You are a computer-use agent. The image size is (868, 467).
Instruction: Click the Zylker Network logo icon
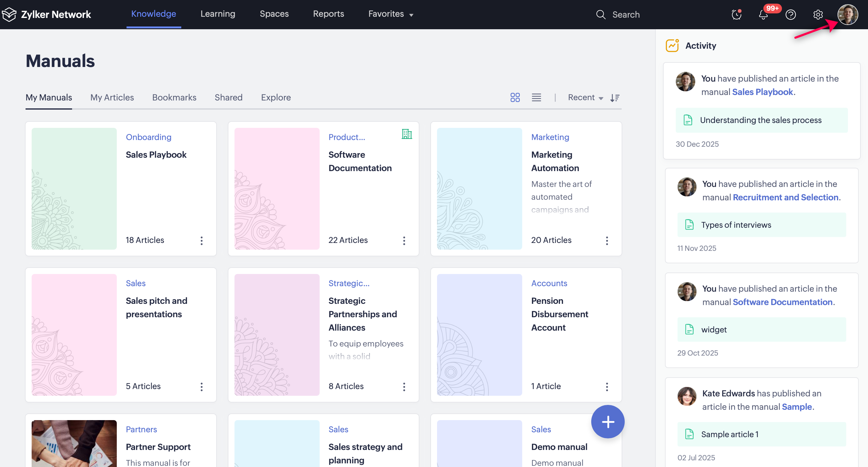click(x=9, y=15)
